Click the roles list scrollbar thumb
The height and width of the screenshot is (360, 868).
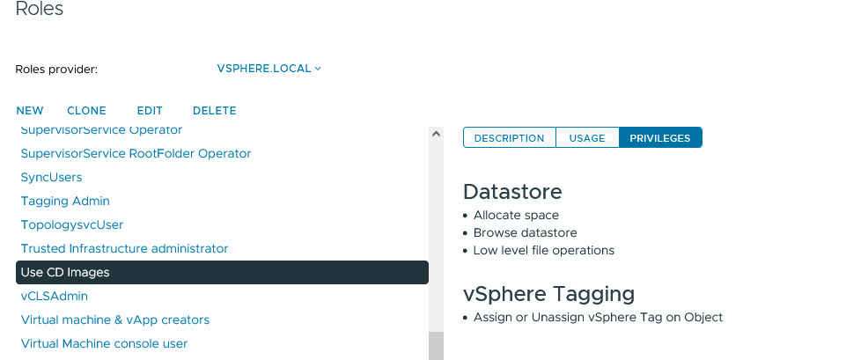point(436,346)
